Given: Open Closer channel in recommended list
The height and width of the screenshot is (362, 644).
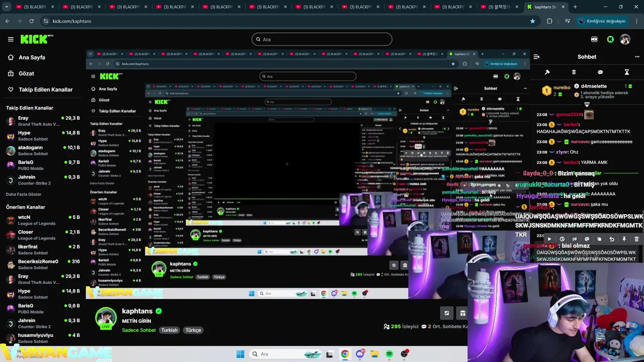Looking at the screenshot, I should click(x=42, y=235).
